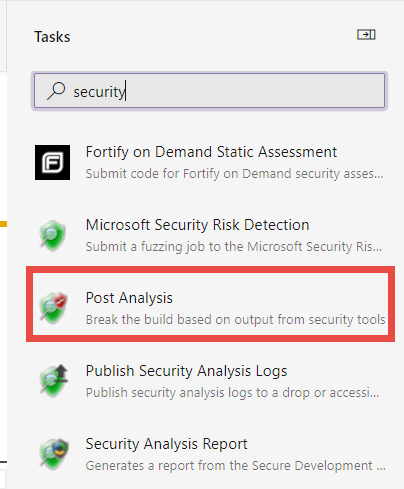Click the Microsoft Security Risk Detection shield icon
This screenshot has height=489, width=404.
pos(53,235)
